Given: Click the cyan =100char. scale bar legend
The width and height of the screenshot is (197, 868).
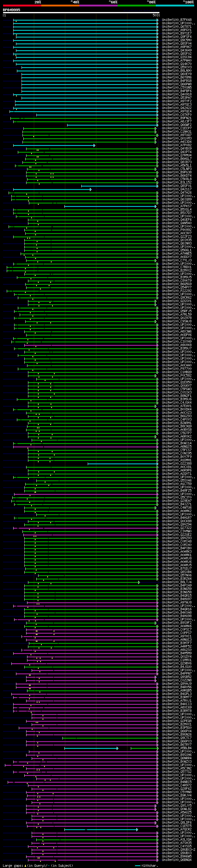Looking at the screenshot, I should 146,865.
